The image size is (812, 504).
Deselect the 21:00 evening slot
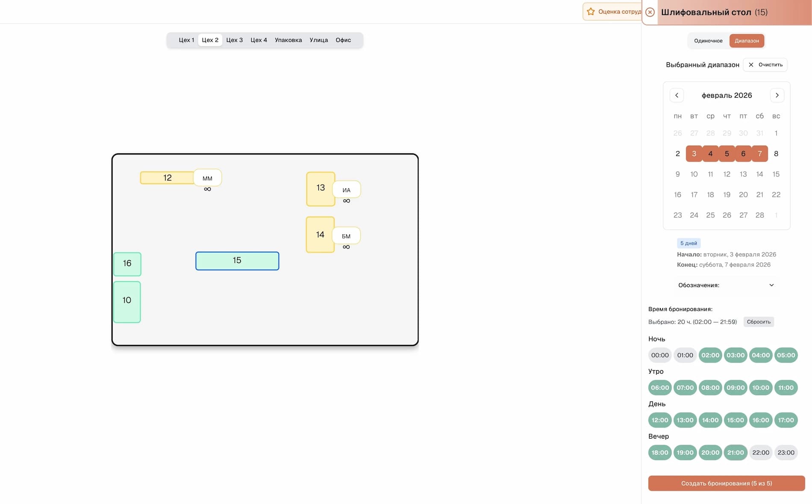[736, 452]
